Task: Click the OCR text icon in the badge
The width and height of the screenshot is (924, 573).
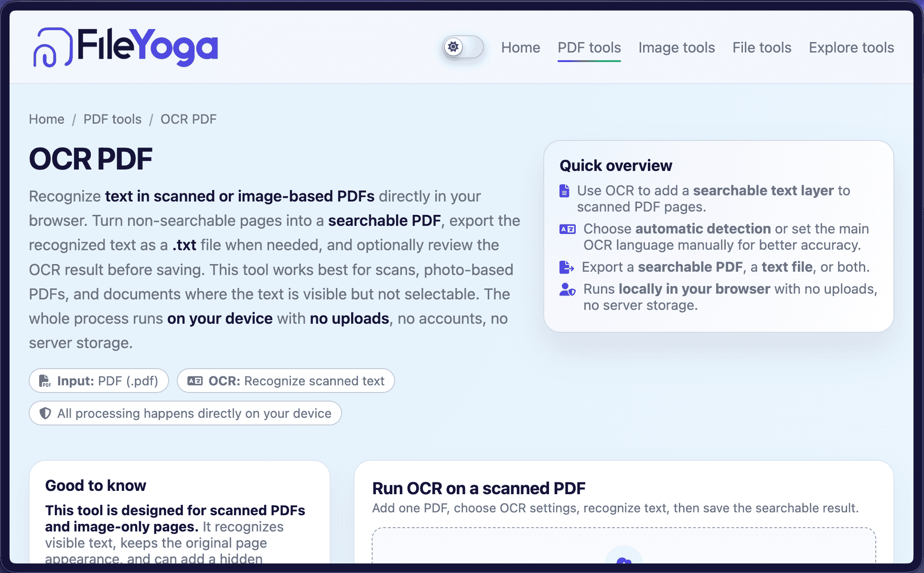Action: click(x=195, y=381)
